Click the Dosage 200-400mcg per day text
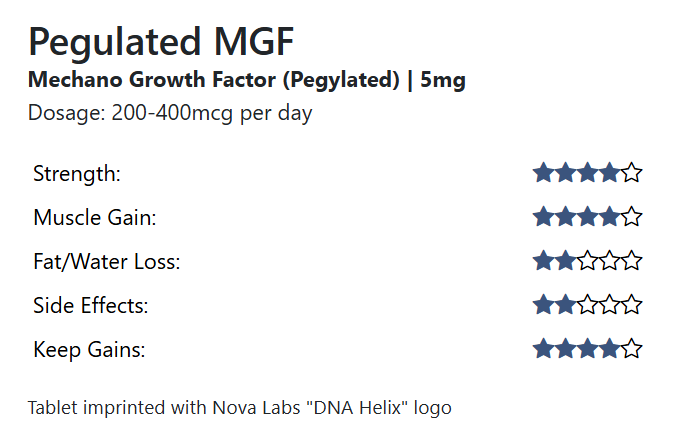Viewport: 693px width, 447px height. pos(170,113)
